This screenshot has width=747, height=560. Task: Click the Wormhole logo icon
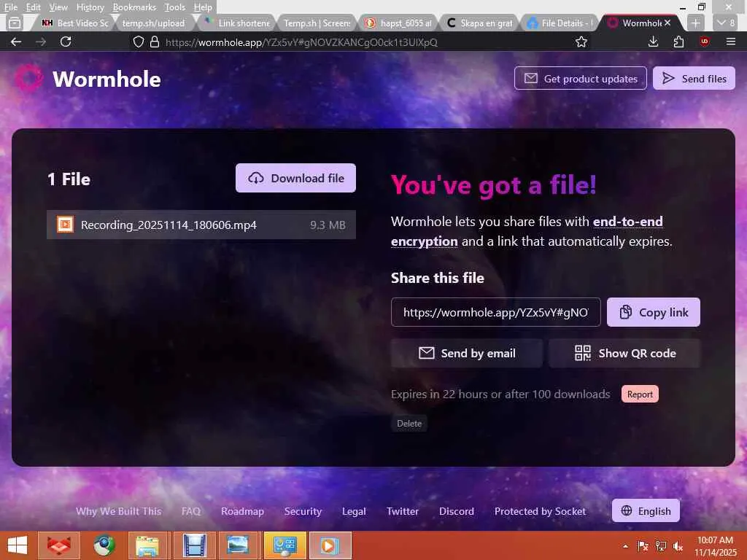tap(28, 78)
